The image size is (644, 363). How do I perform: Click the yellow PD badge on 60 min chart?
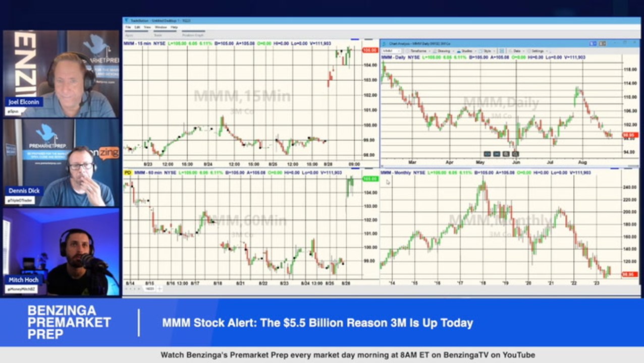tap(128, 172)
